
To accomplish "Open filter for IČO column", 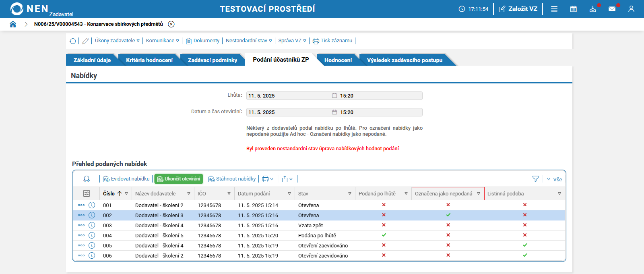I will pos(229,194).
